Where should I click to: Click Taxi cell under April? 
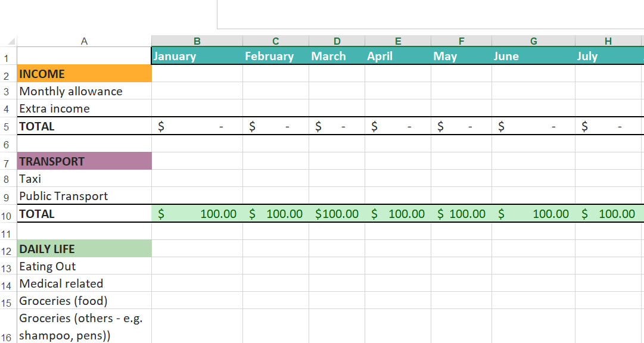point(398,179)
